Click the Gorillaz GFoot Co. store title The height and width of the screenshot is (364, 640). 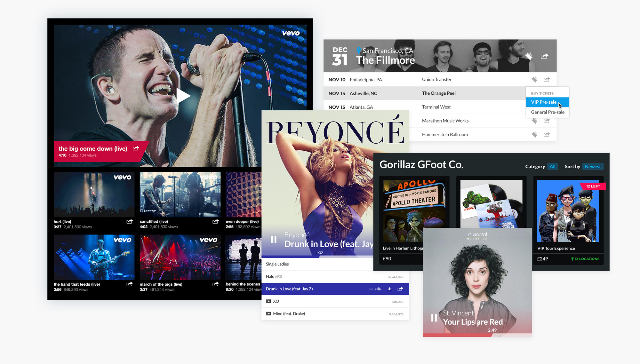coord(421,164)
